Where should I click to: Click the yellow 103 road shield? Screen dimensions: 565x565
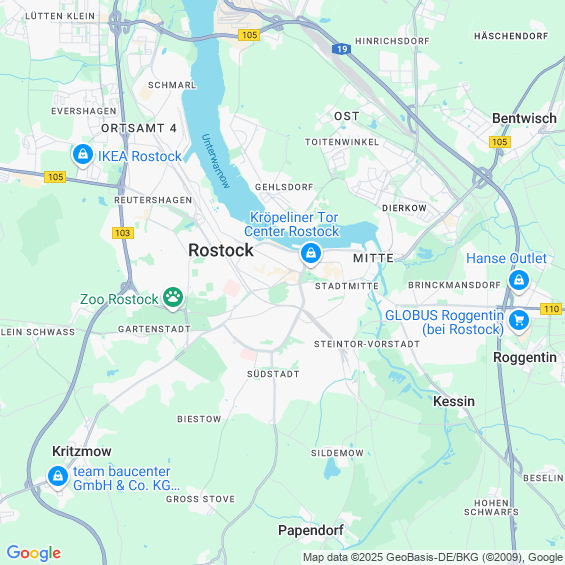[x=123, y=233]
